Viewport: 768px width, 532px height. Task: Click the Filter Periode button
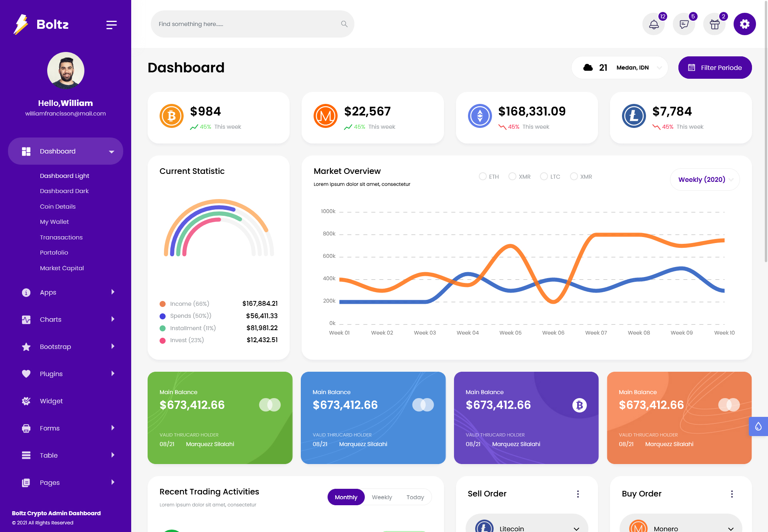click(x=715, y=68)
